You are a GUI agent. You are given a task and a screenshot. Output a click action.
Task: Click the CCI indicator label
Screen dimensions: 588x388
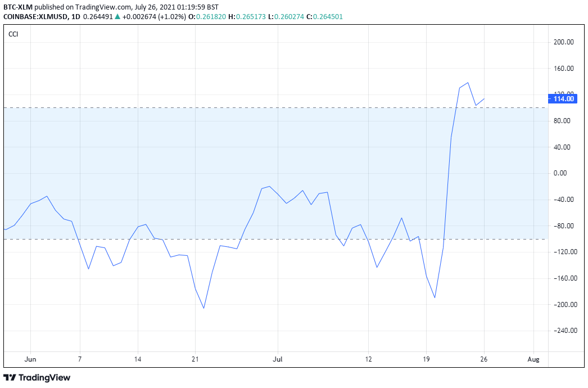click(13, 34)
